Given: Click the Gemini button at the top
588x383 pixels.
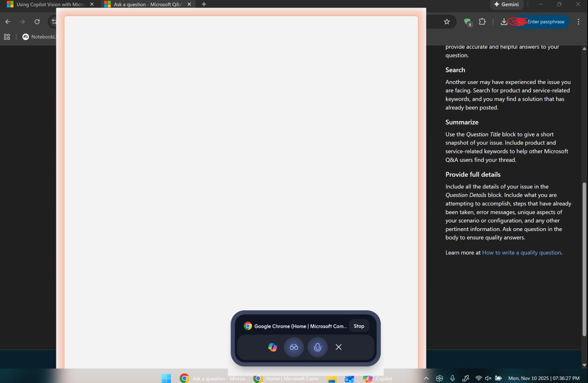Looking at the screenshot, I should point(507,4).
